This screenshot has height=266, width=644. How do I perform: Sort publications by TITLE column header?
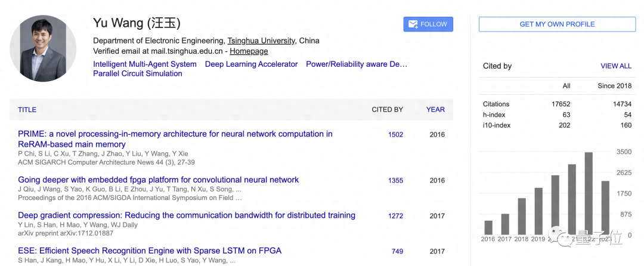[x=27, y=110]
